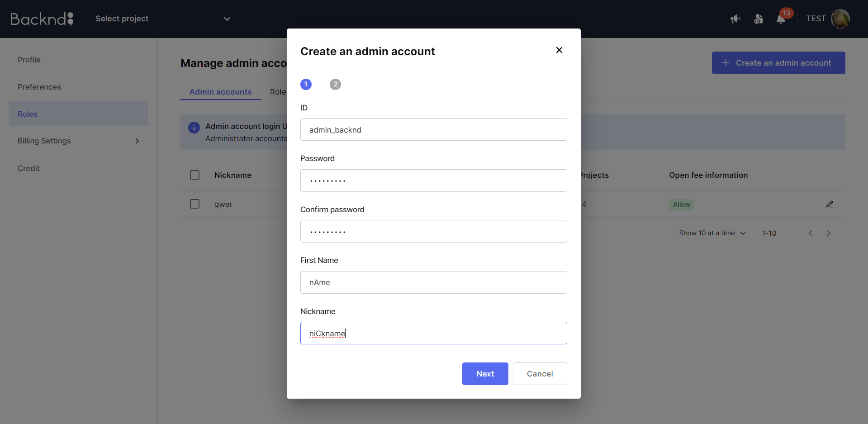This screenshot has width=868, height=424.
Task: Toggle the select-all checkbox in table header
Action: point(195,175)
